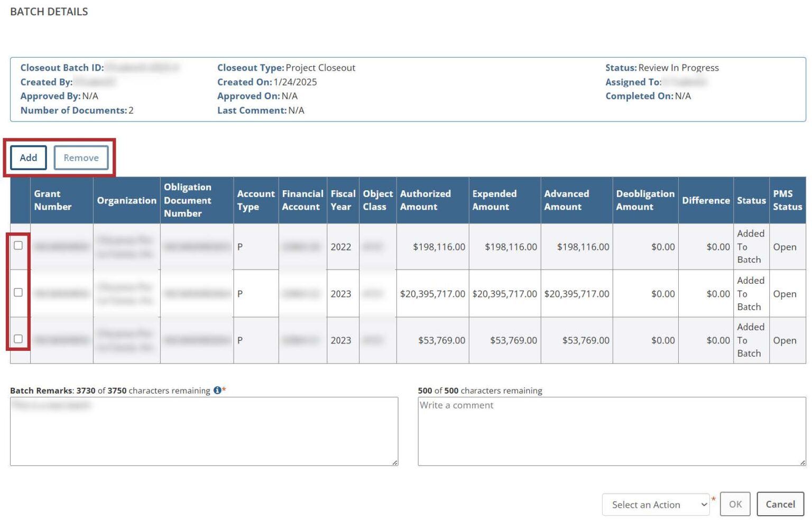812x521 pixels.
Task: Open the Select an Action dropdown
Action: point(655,505)
